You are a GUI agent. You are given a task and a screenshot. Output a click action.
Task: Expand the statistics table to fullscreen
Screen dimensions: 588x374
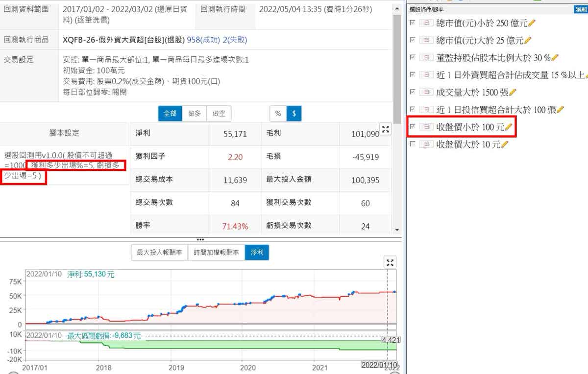386,129
